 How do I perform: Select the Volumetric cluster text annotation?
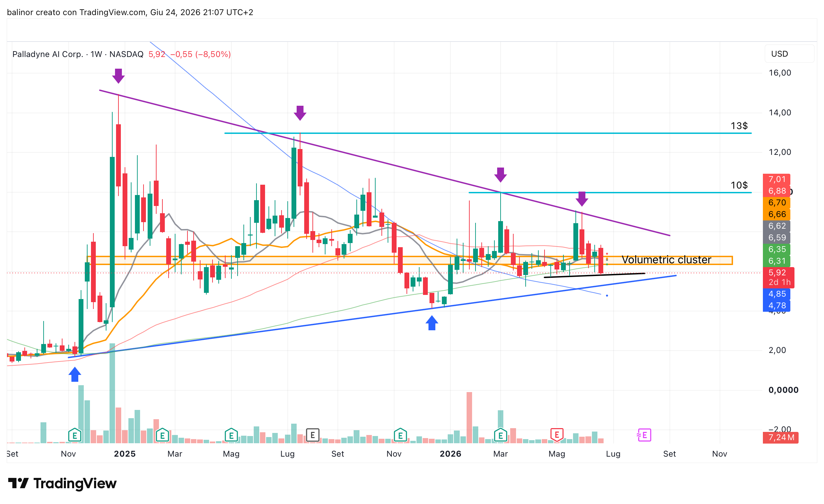click(x=666, y=260)
